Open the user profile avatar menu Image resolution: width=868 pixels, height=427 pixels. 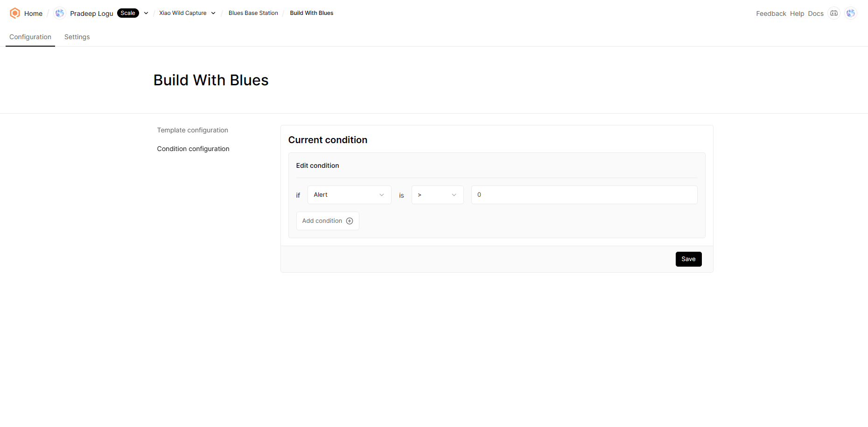point(851,13)
